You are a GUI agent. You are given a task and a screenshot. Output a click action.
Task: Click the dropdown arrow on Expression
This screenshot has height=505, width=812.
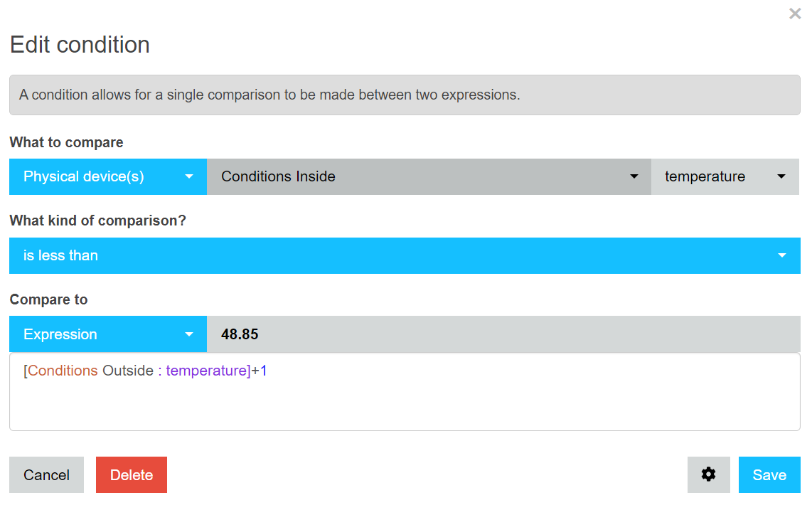[x=189, y=334]
